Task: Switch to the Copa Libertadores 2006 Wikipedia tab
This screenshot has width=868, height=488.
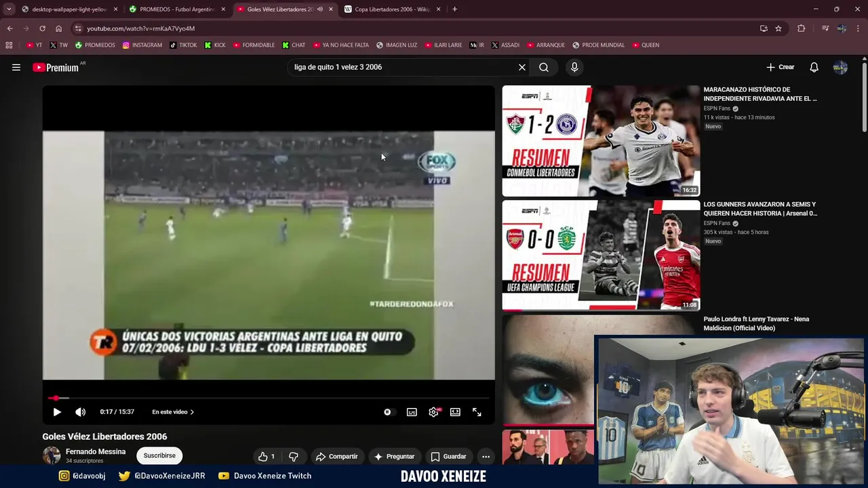Action: tap(392, 9)
